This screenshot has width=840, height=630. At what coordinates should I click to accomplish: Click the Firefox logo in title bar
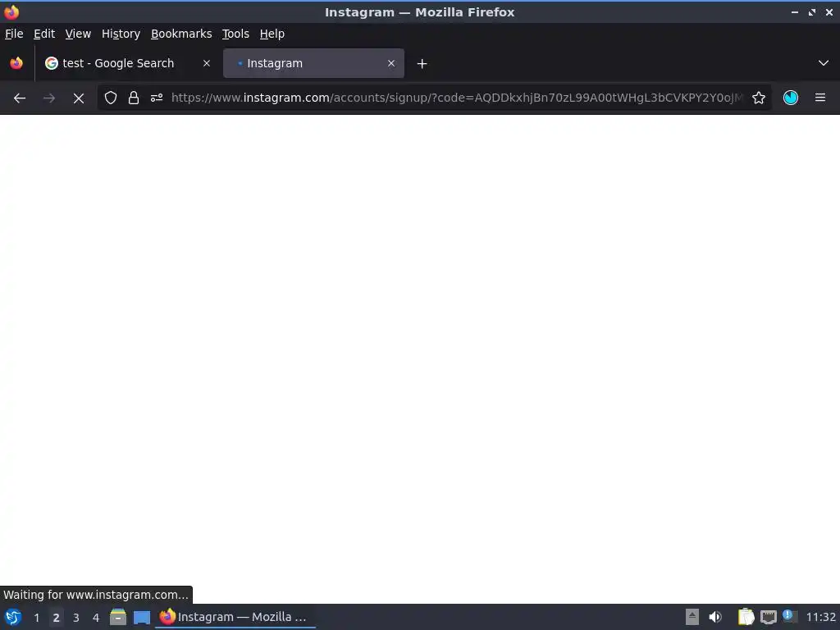click(11, 11)
